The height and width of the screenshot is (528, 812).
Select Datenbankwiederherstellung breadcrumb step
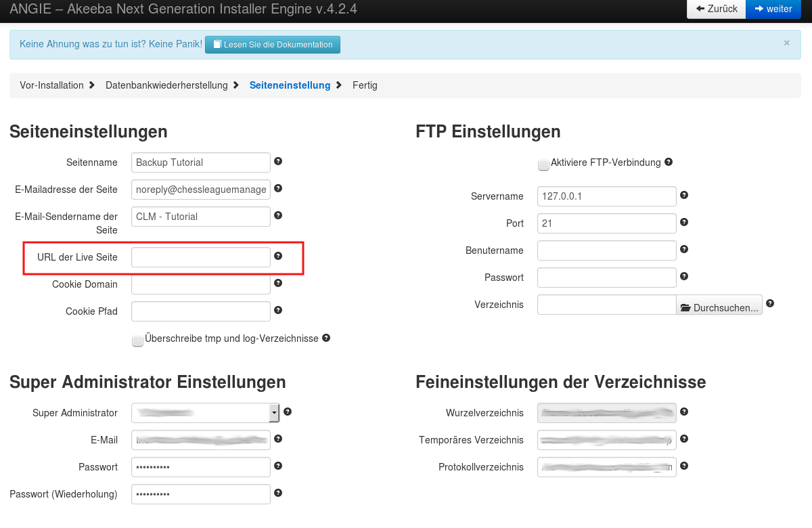point(166,85)
